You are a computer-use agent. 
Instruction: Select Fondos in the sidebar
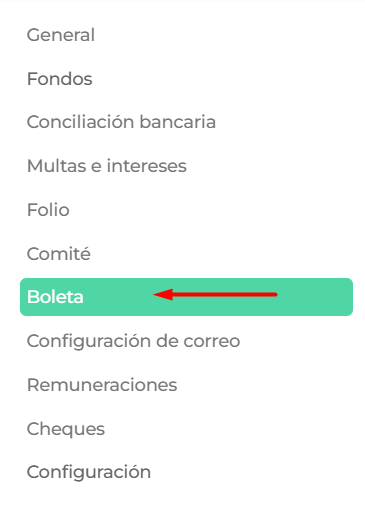(x=60, y=79)
